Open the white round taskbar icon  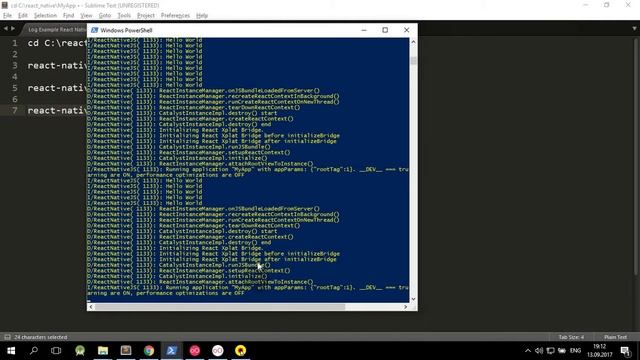218,351
